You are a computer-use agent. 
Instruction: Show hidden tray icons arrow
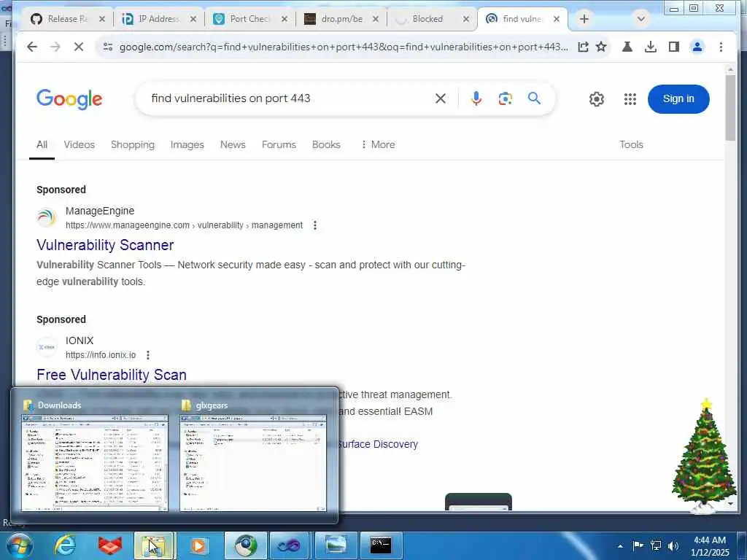[620, 545]
